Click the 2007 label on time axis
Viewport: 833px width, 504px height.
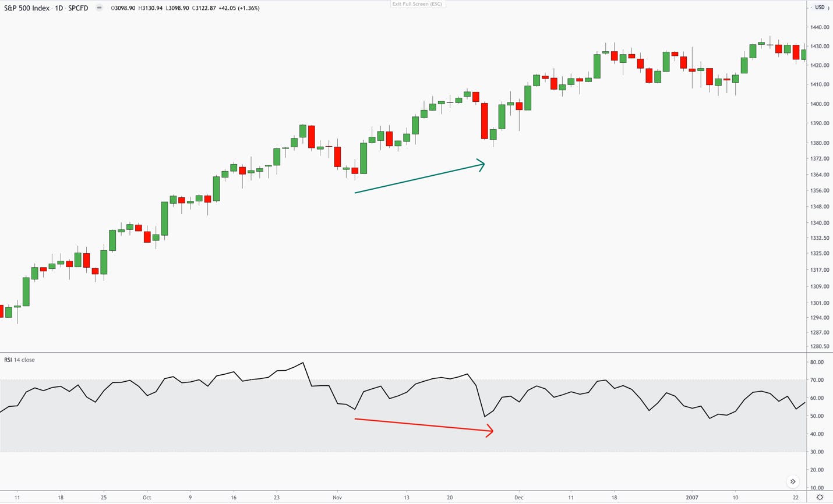[691, 498]
